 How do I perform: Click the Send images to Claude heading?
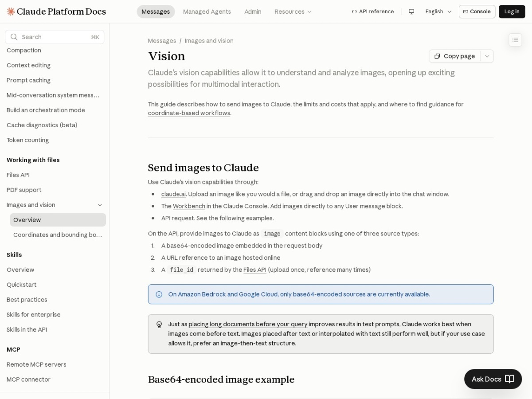(x=203, y=168)
